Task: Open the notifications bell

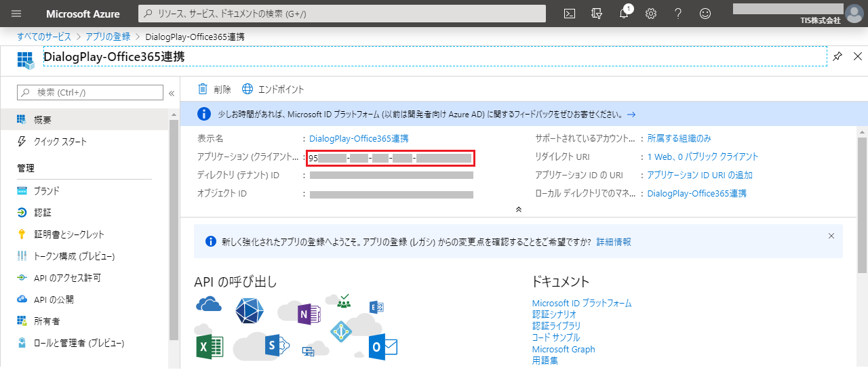Action: [x=625, y=14]
